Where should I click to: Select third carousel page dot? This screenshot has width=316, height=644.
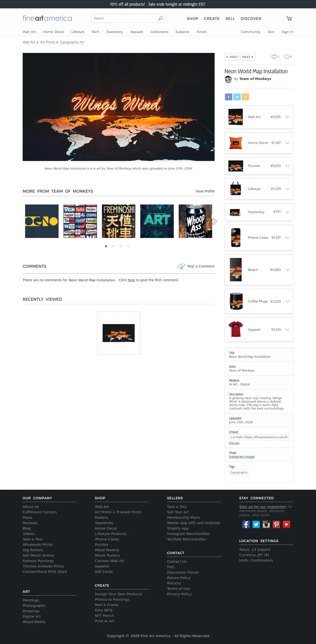click(x=121, y=246)
